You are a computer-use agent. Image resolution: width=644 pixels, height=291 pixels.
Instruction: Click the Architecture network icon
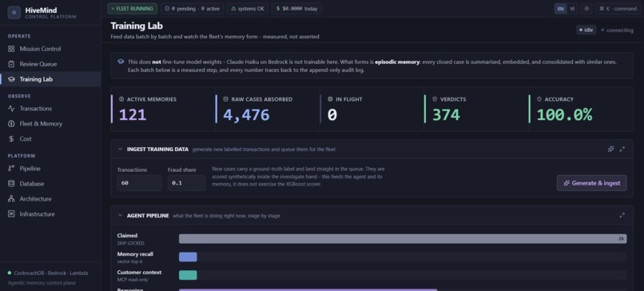[11, 199]
